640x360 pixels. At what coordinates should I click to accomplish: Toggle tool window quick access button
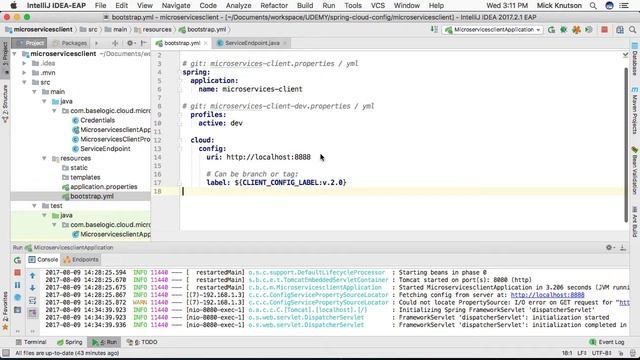point(5,353)
